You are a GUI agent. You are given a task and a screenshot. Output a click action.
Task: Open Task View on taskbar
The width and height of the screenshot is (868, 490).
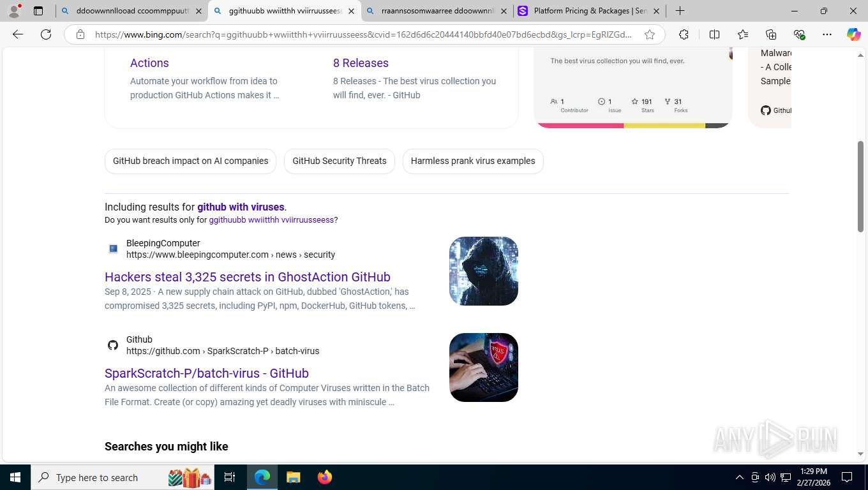click(230, 477)
